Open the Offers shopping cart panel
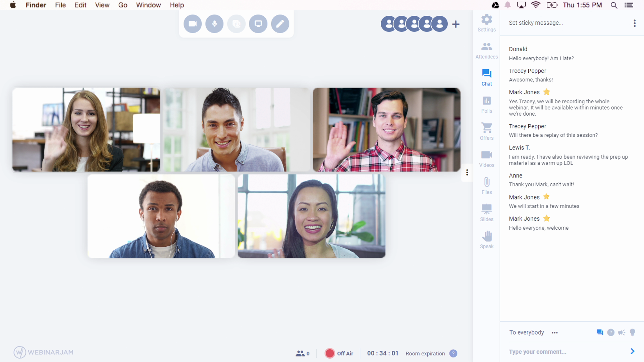The width and height of the screenshot is (644, 362). [486, 131]
